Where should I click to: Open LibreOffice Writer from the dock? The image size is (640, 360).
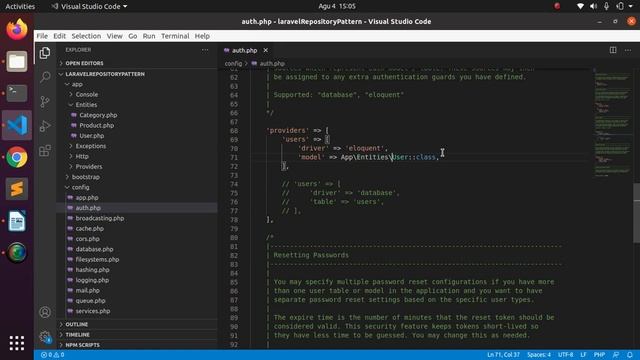[x=17, y=221]
